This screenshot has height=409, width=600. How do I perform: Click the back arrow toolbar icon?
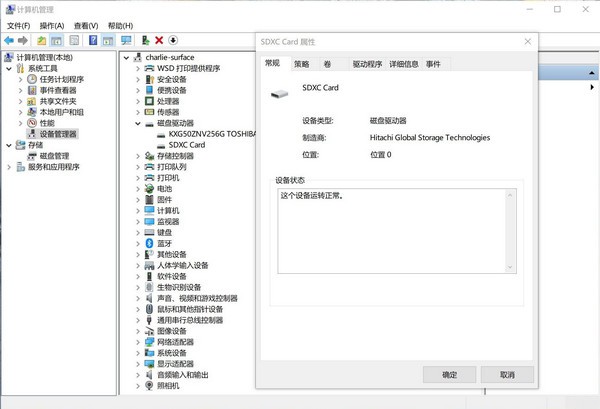(9, 40)
